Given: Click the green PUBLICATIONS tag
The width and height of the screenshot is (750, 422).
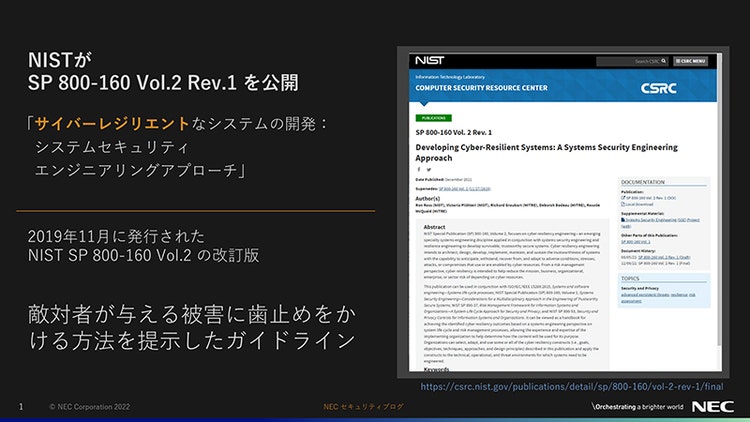Looking at the screenshot, I should click(433, 118).
